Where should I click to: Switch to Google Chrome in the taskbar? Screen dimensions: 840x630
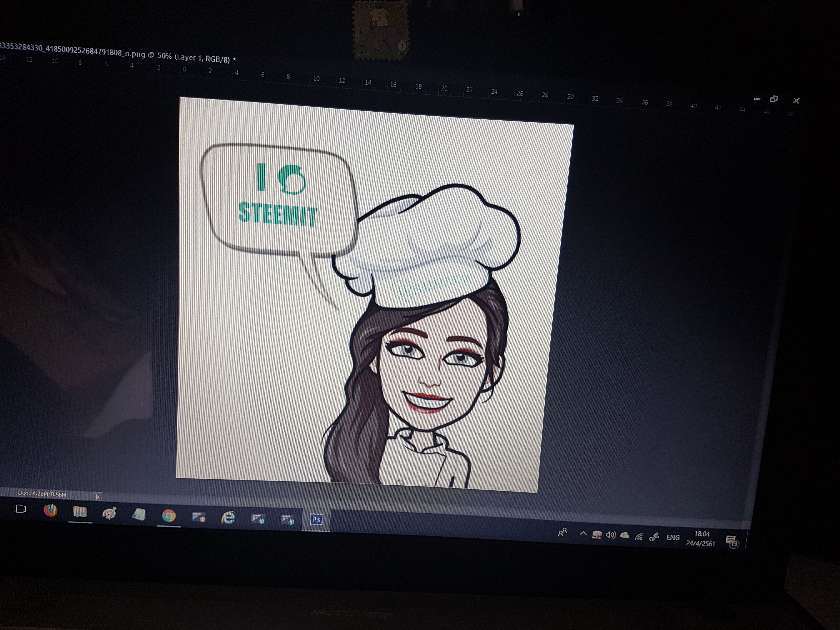pyautogui.click(x=169, y=516)
